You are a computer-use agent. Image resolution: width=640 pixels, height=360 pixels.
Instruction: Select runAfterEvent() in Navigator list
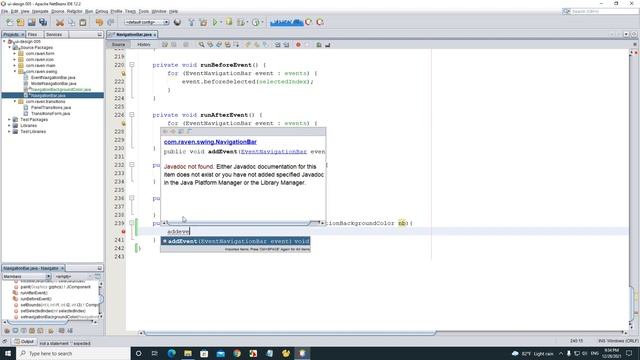point(34,293)
